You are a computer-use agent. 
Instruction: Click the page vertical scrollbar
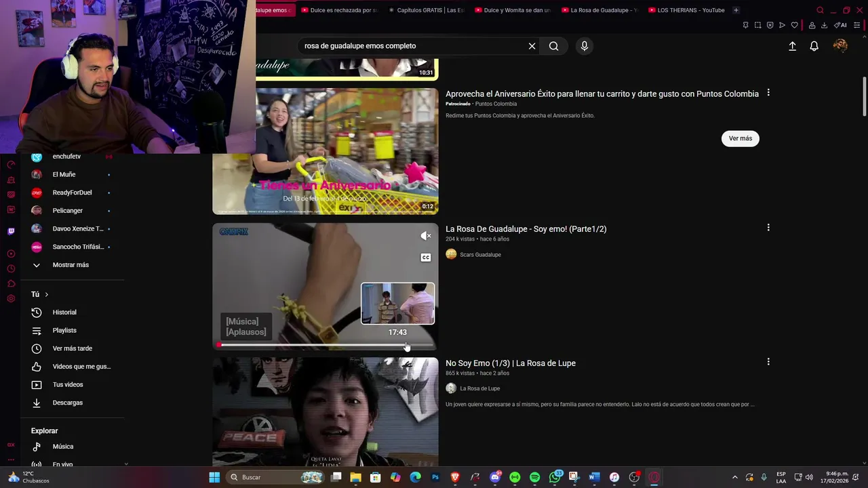pos(864,97)
